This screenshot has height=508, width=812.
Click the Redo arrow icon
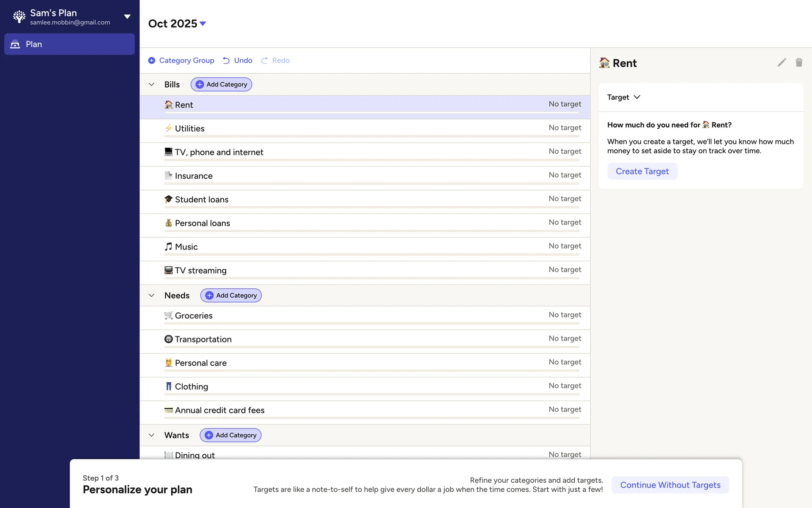click(264, 61)
